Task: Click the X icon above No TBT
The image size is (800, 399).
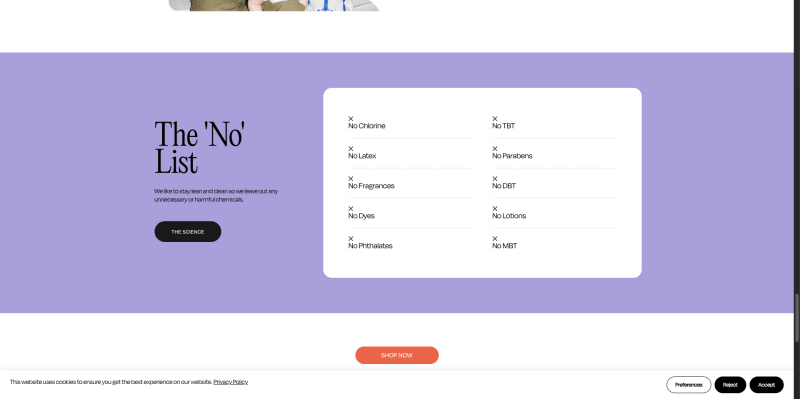Action: click(x=495, y=118)
